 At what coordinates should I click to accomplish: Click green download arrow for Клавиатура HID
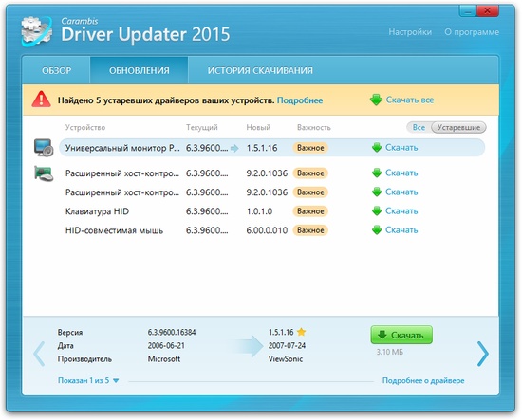[x=377, y=211]
